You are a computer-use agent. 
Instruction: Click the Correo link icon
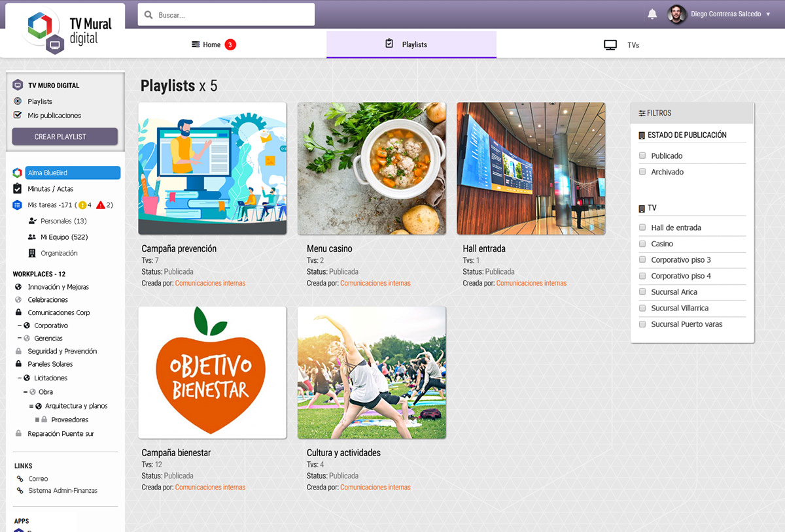pyautogui.click(x=20, y=479)
